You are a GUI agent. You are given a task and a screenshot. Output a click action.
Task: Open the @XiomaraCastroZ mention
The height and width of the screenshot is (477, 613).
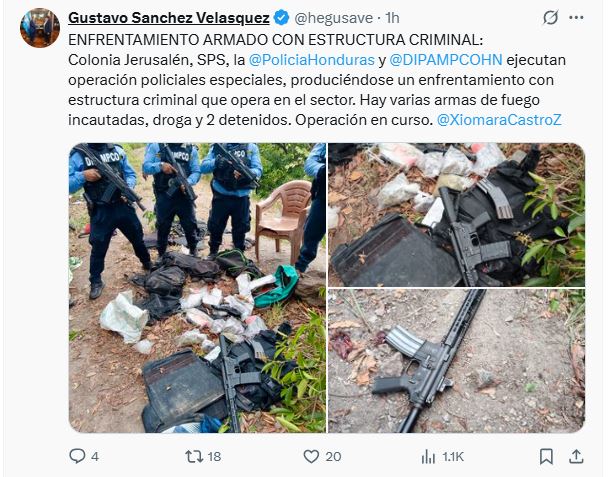(499, 120)
